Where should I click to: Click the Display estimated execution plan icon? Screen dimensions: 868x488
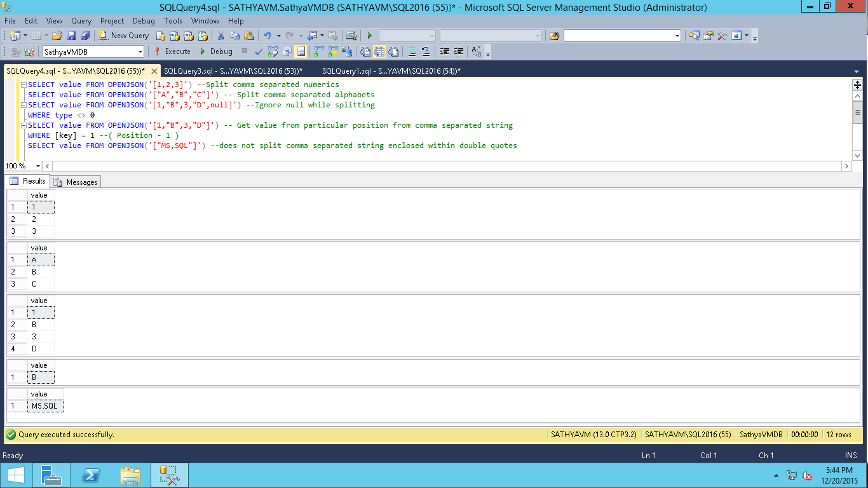point(273,51)
